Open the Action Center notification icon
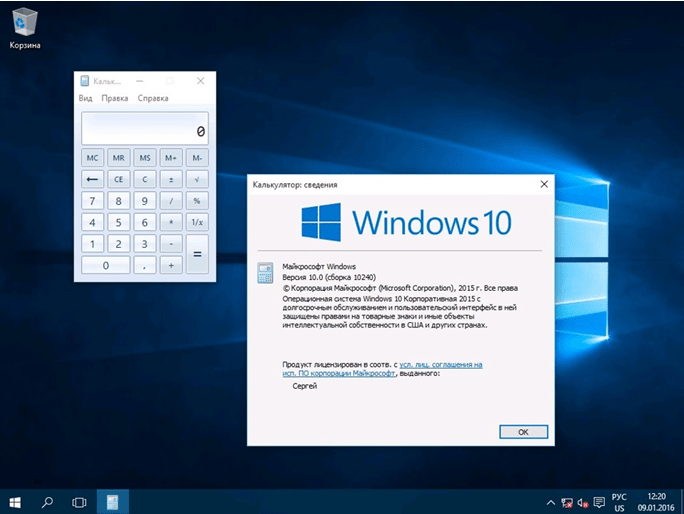The height and width of the screenshot is (514, 684). [599, 500]
